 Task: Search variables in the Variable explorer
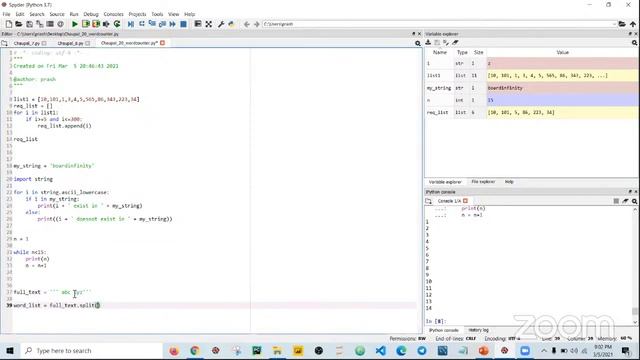[634, 42]
